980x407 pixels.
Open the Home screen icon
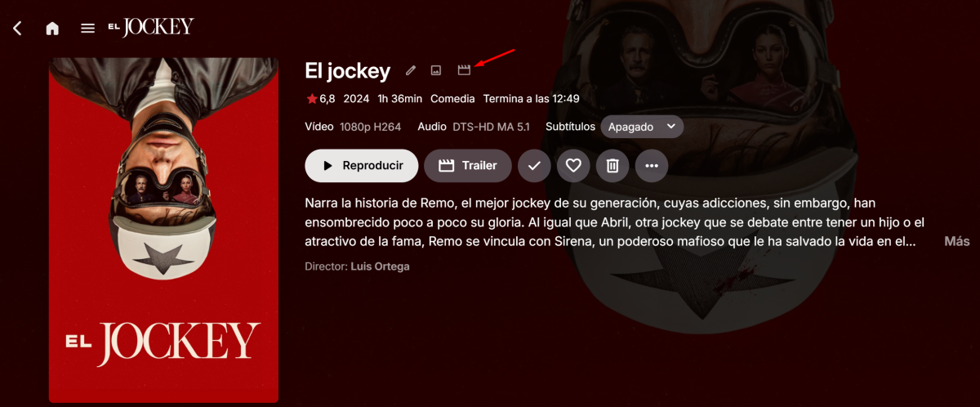[x=52, y=29]
